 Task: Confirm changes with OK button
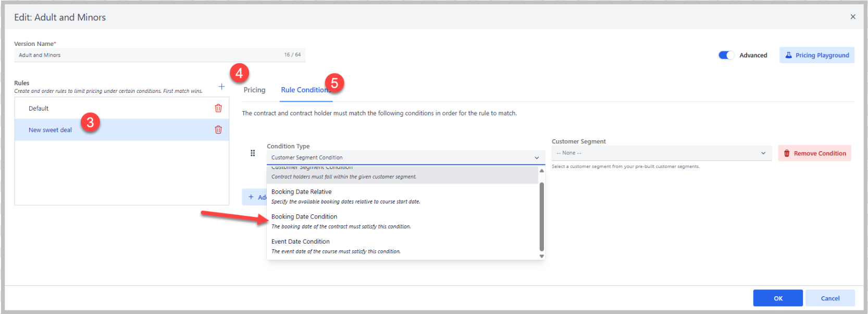click(x=777, y=298)
